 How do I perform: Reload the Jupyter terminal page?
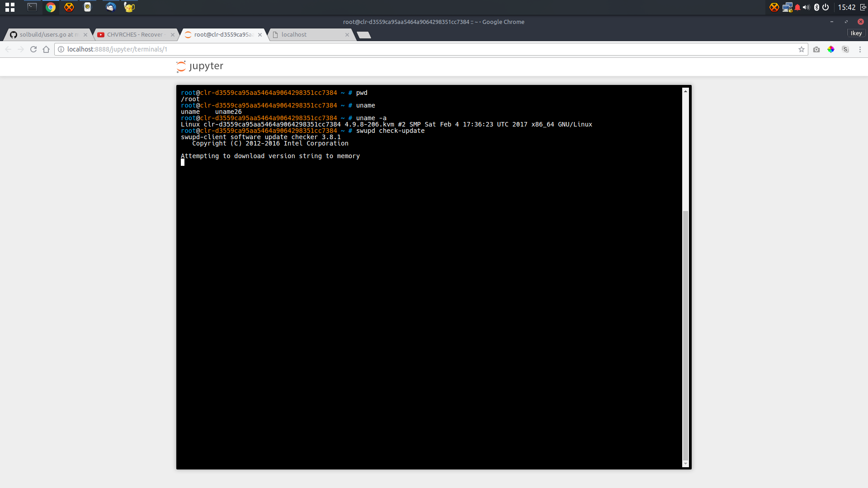point(33,49)
